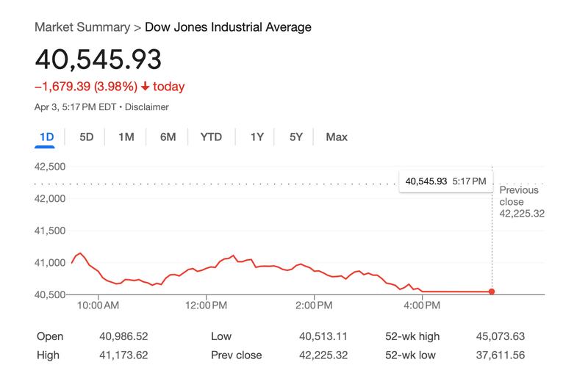Open the Disclaimer link
The height and width of the screenshot is (376, 588).
coord(146,107)
